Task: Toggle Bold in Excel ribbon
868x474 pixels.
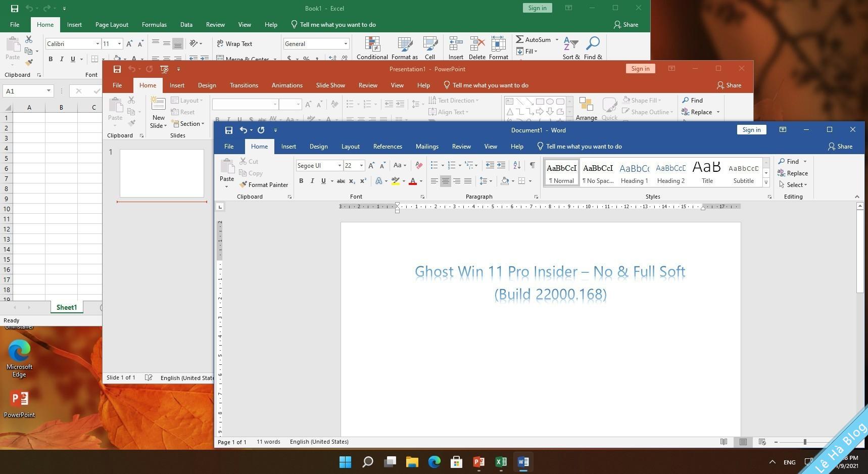Action: click(x=51, y=59)
